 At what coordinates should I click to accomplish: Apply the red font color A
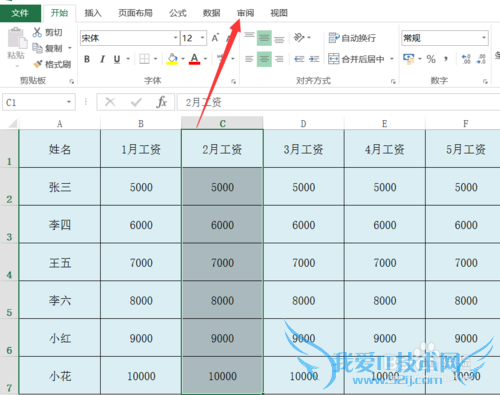[x=194, y=59]
